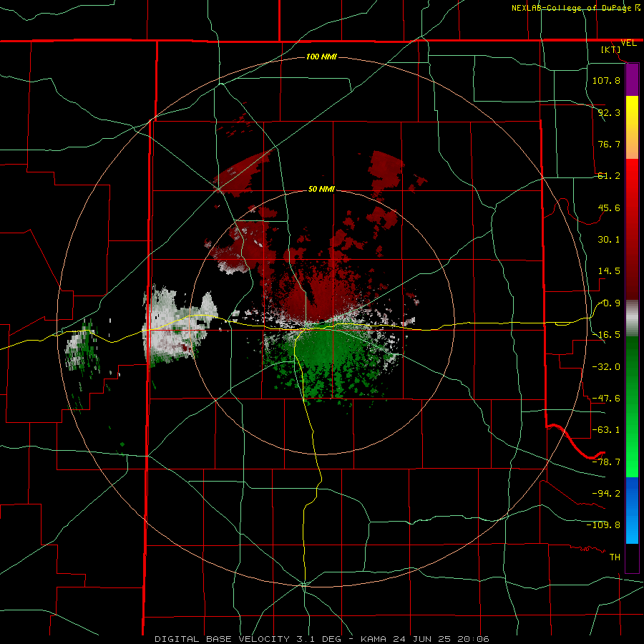The image size is (644, 644).
Task: Click the [KT] units label
Action: coord(611,49)
